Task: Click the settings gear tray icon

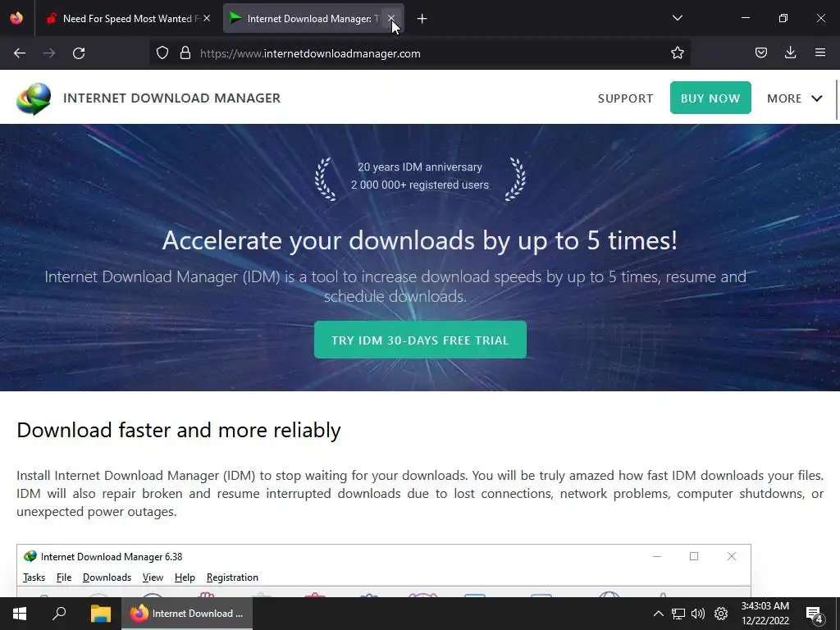Action: point(721,614)
